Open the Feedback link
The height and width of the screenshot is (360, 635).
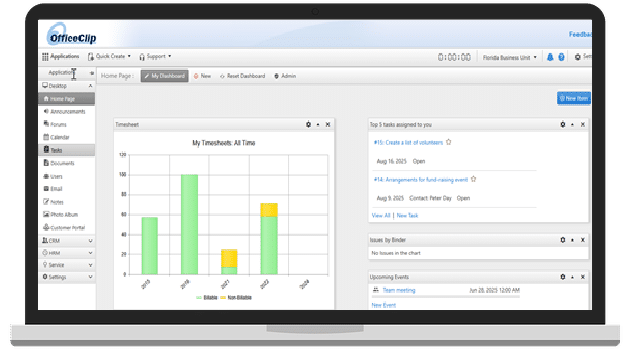pyautogui.click(x=580, y=34)
